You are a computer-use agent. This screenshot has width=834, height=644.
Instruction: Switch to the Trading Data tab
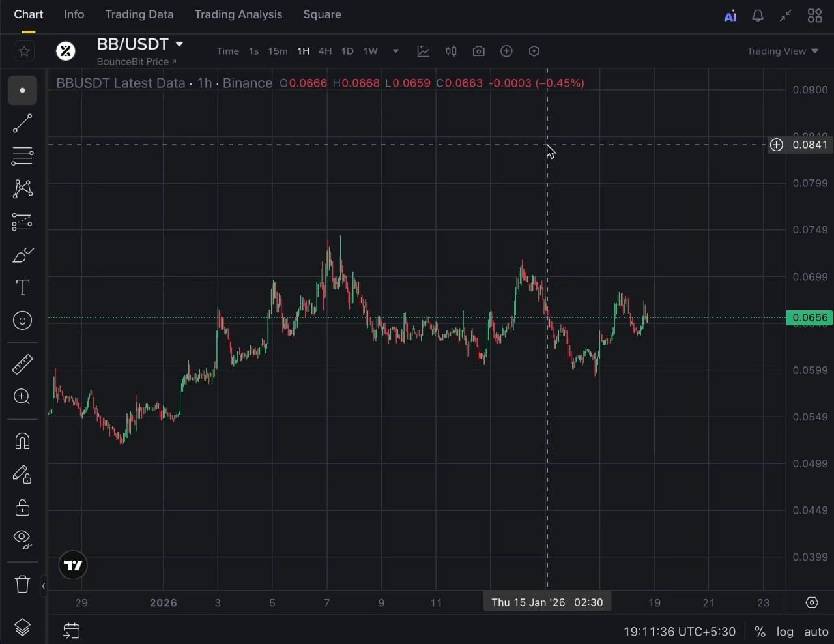coord(139,14)
